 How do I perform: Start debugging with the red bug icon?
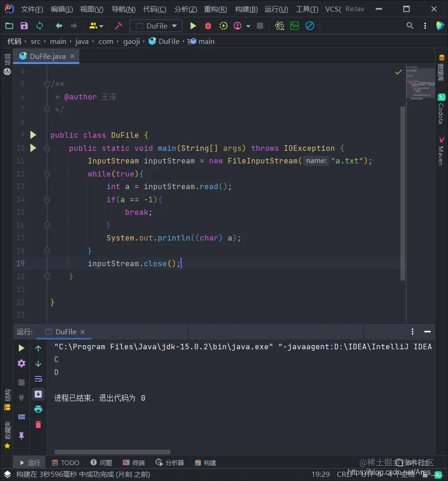[208, 26]
